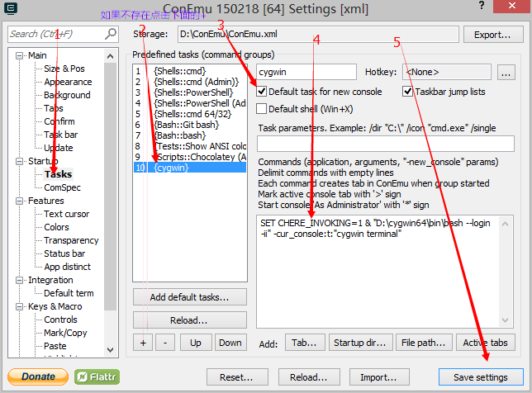532x393 pixels.
Task: Open the Appearance settings page
Action: [68, 82]
